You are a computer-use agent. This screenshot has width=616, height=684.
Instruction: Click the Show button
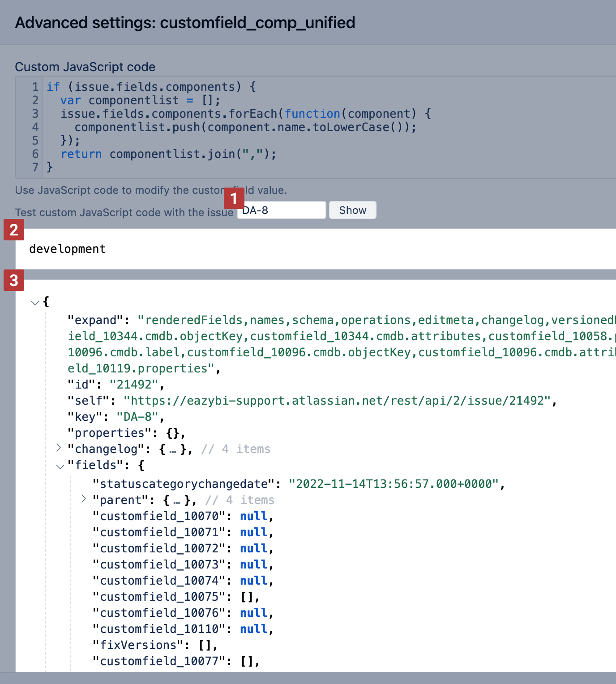[352, 210]
